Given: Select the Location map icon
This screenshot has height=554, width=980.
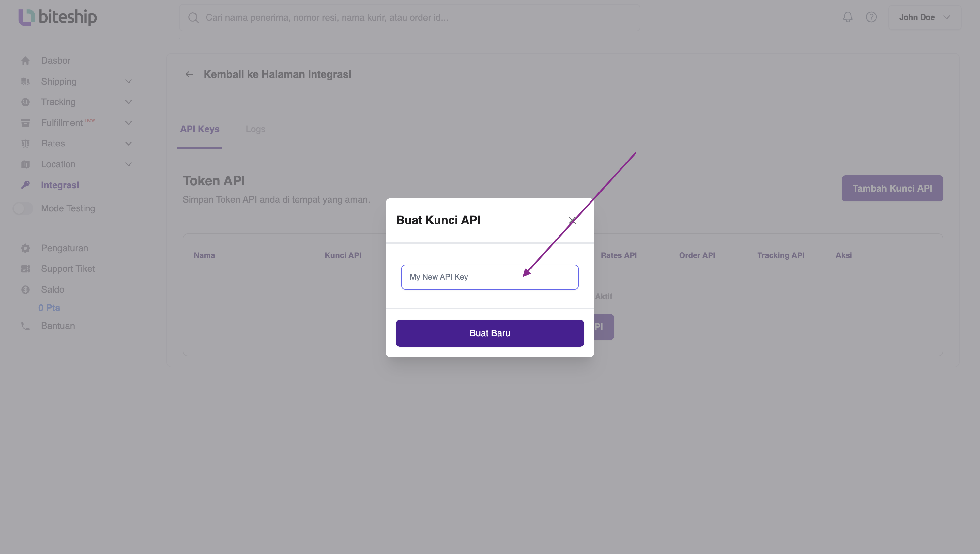Looking at the screenshot, I should [x=25, y=164].
